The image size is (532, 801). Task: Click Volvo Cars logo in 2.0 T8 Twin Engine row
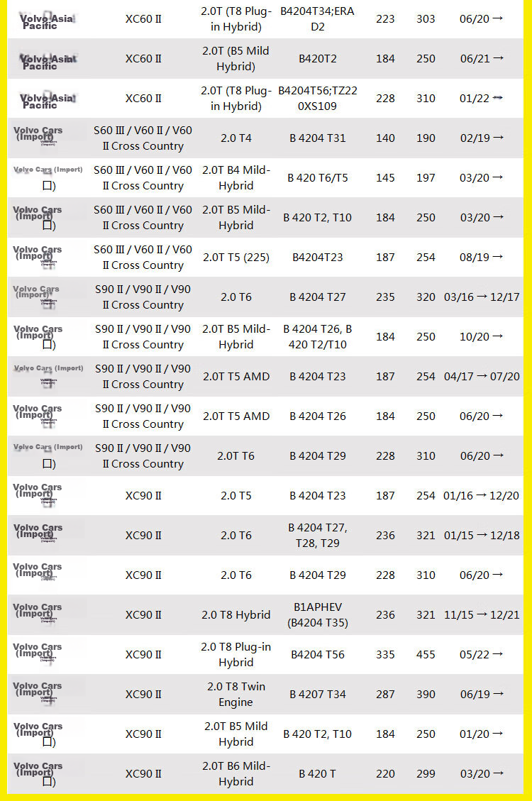38,691
